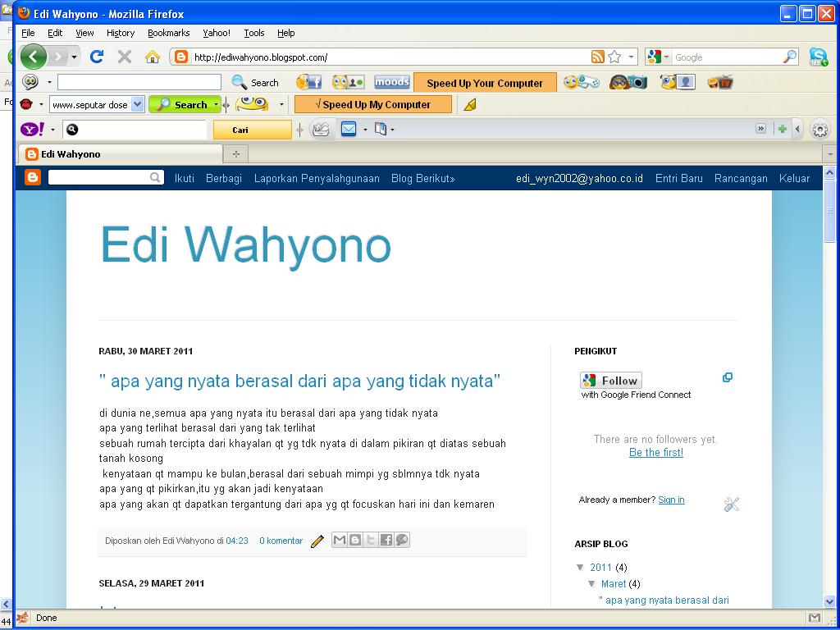Bookmark this page with the star
Viewport: 840px width, 630px height.
coord(615,57)
